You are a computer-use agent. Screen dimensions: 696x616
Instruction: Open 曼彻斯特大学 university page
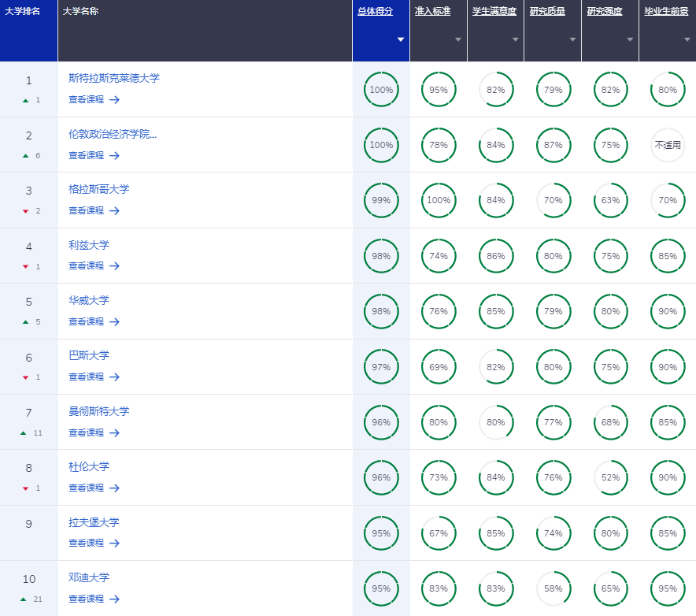(99, 411)
